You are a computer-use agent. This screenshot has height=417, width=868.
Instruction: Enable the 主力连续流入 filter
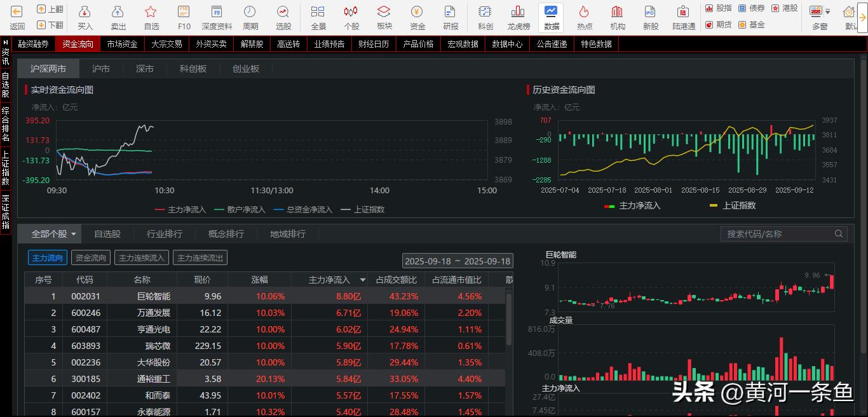141,257
